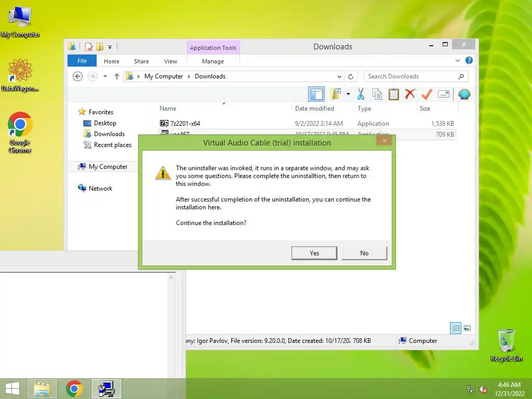This screenshot has width=532, height=399.
Task: Select the Recycle Bin desktop icon
Action: (x=506, y=345)
